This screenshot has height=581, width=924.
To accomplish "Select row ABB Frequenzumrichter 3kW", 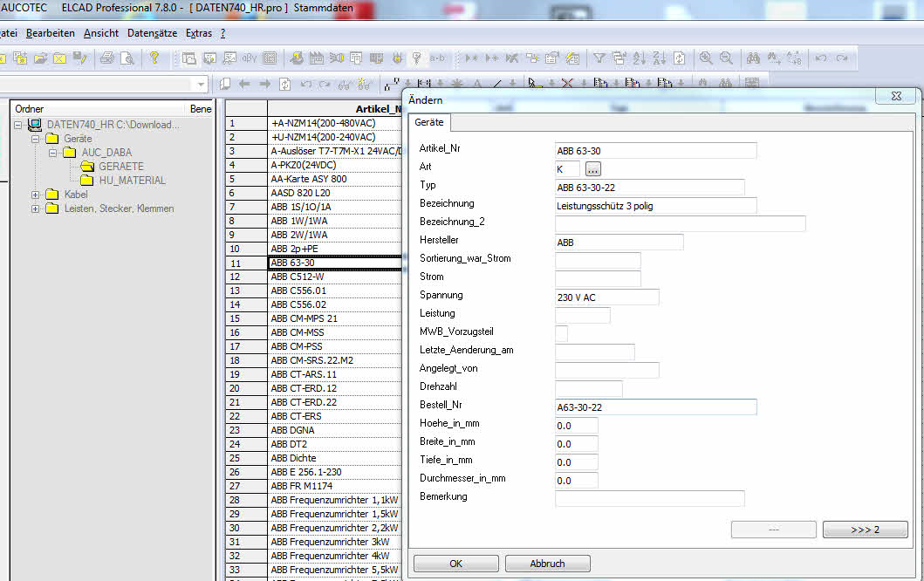I will 335,542.
